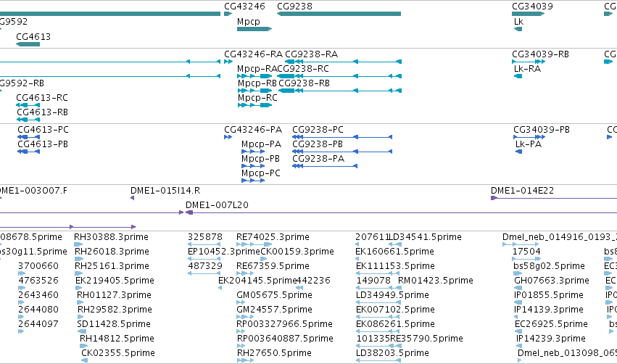617x364 pixels.
Task: Select transcript CG9238-RC
Action: point(303,69)
